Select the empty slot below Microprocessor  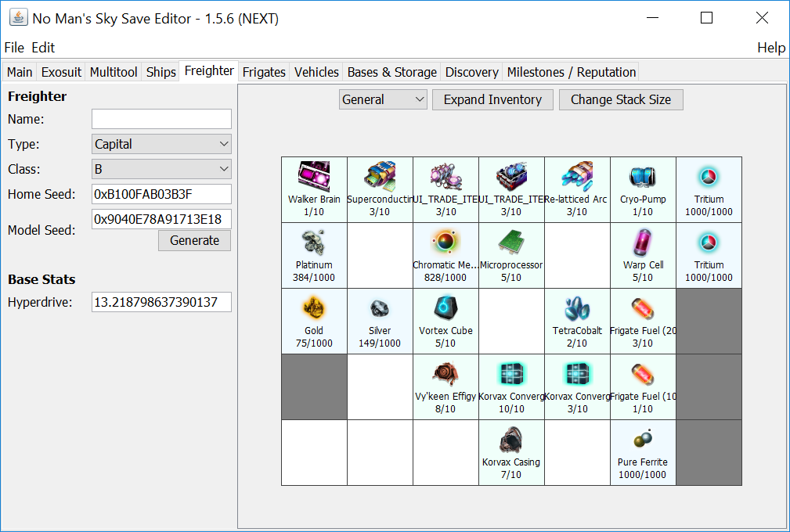(511, 321)
